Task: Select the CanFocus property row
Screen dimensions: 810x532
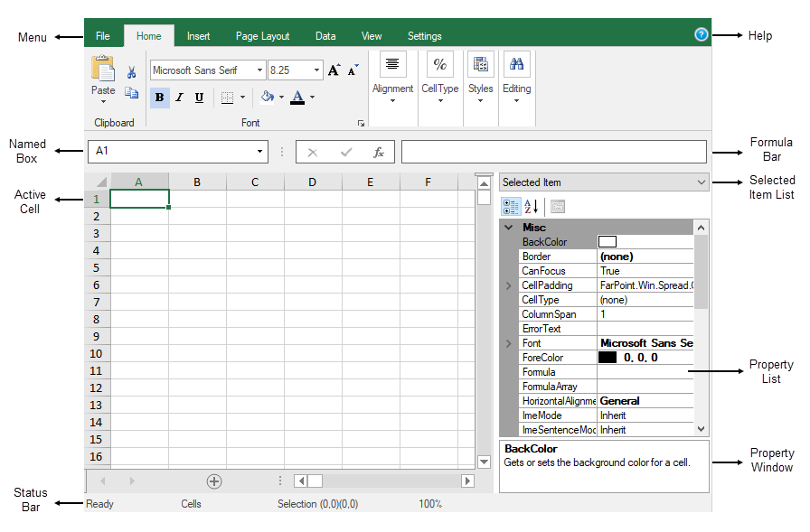Action: click(607, 271)
